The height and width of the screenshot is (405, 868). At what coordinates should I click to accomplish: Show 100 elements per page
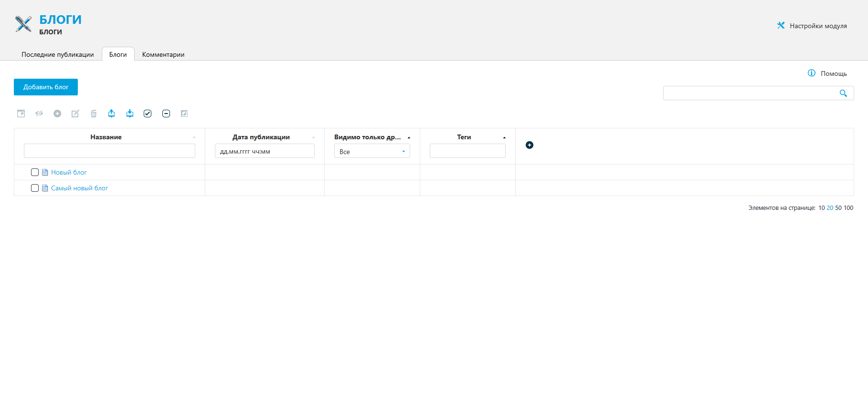848,208
